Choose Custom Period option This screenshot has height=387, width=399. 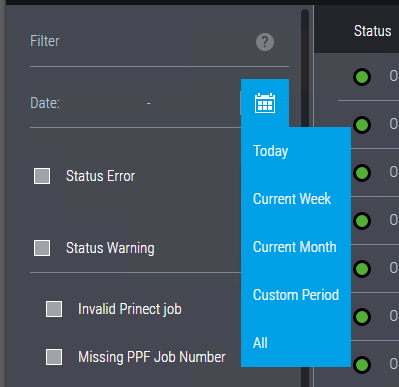(x=296, y=295)
